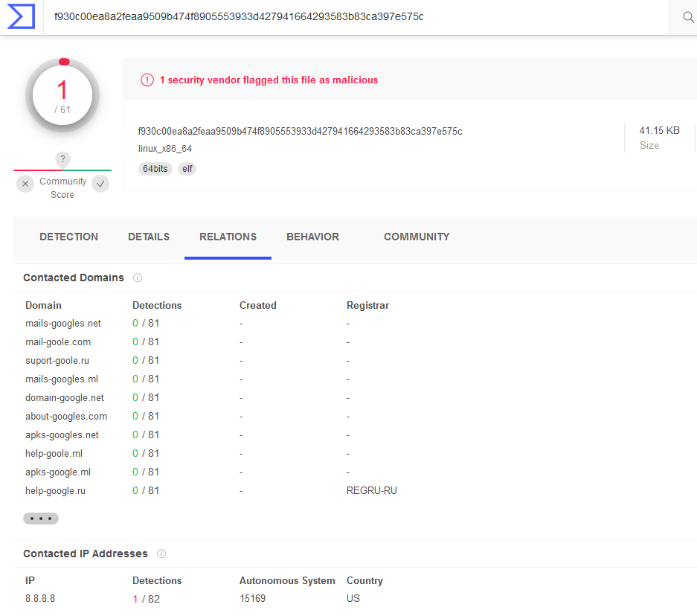Viewport: 697px width, 616px height.
Task: Click the file hash under the banner
Action: click(300, 132)
